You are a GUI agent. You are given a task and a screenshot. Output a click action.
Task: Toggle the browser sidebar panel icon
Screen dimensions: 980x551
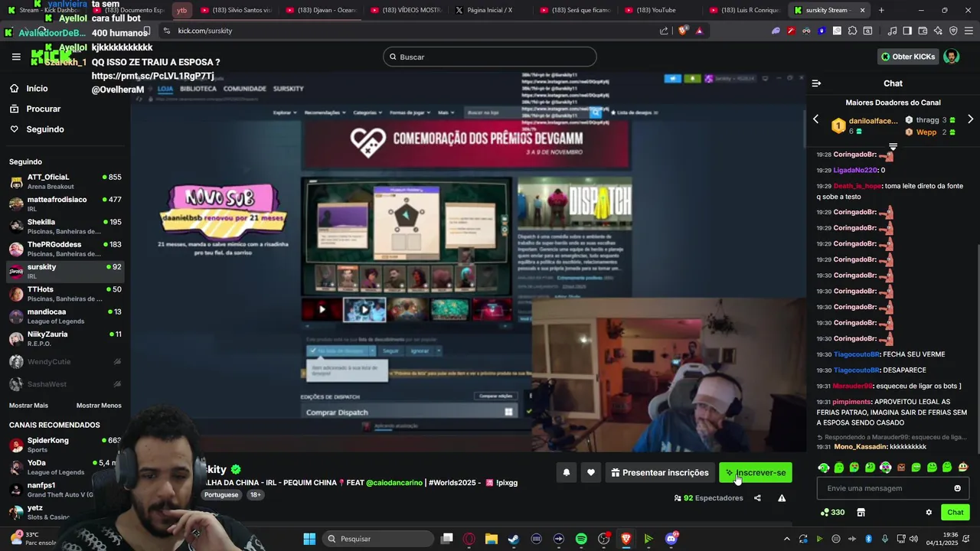click(907, 31)
